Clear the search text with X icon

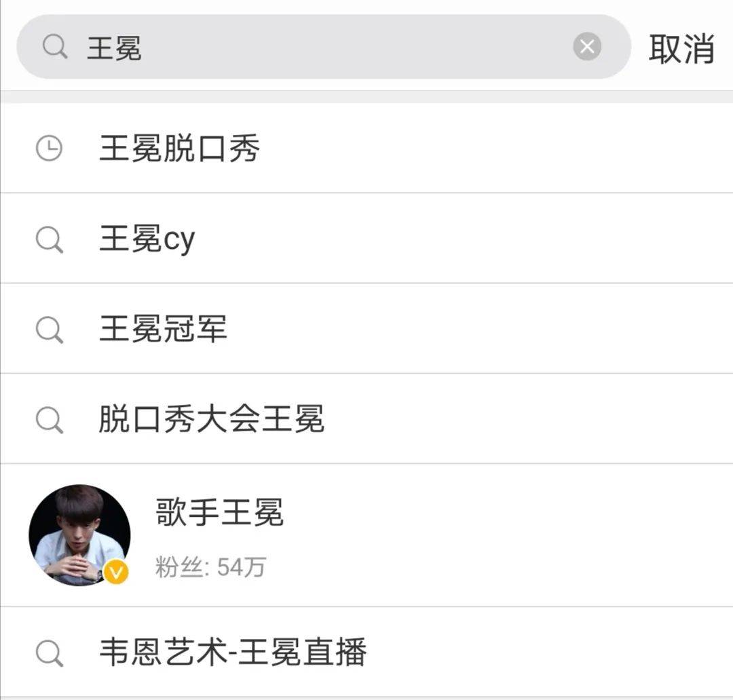coord(587,47)
